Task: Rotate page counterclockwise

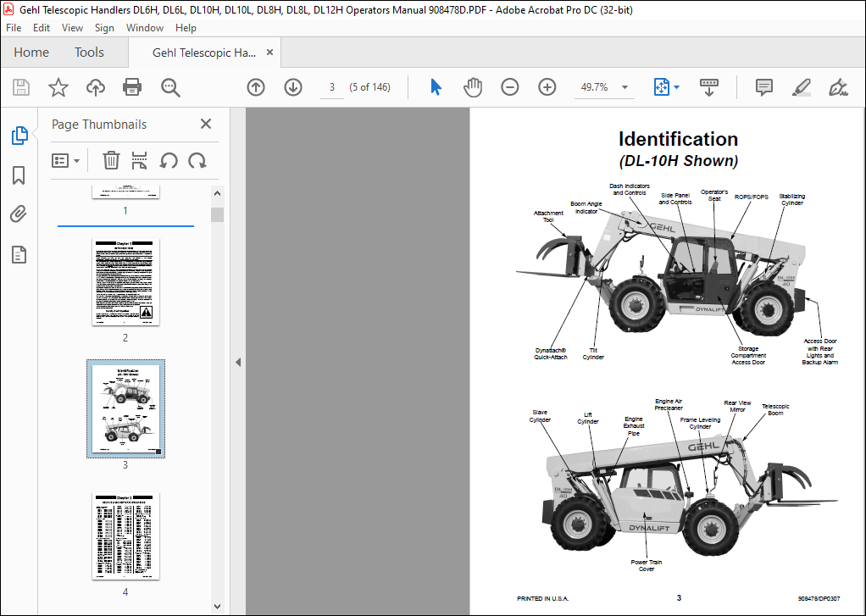Action: (x=169, y=161)
